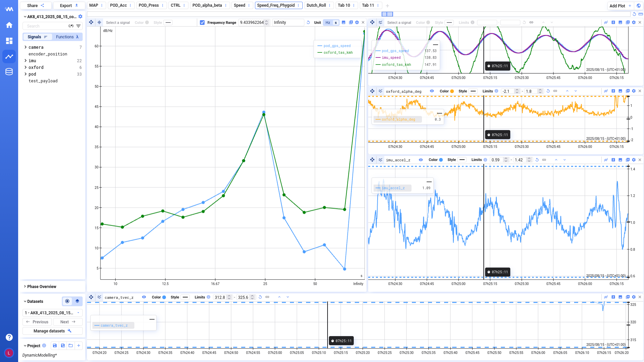Open the blue color swatch for imu_accel_z
644x362 pixels.
coord(441,160)
